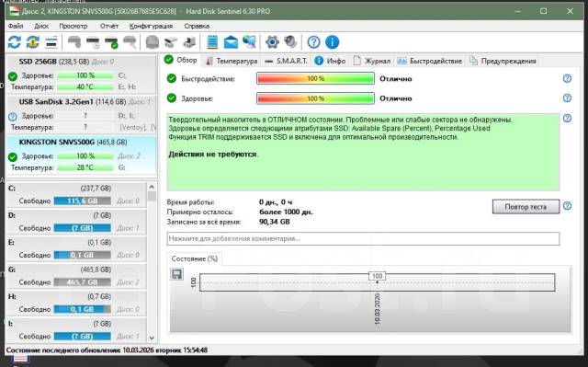Select the SSD 256GB disk entry
This screenshot has height=367, width=588.
[x=82, y=75]
